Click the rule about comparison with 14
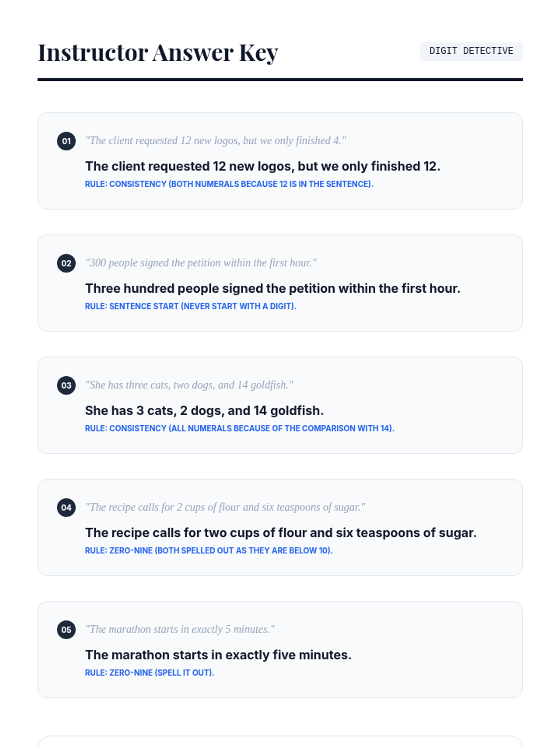Viewport: 560px width, 747px height. pyautogui.click(x=239, y=429)
